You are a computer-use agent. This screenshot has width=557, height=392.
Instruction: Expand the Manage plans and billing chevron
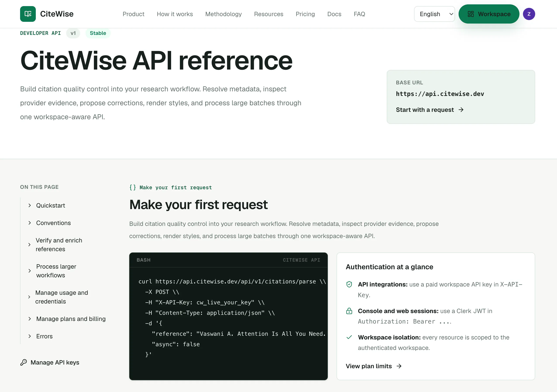pyautogui.click(x=30, y=319)
